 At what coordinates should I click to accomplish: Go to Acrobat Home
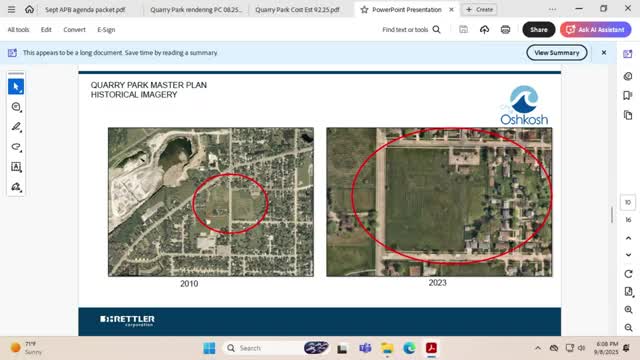coord(29,9)
